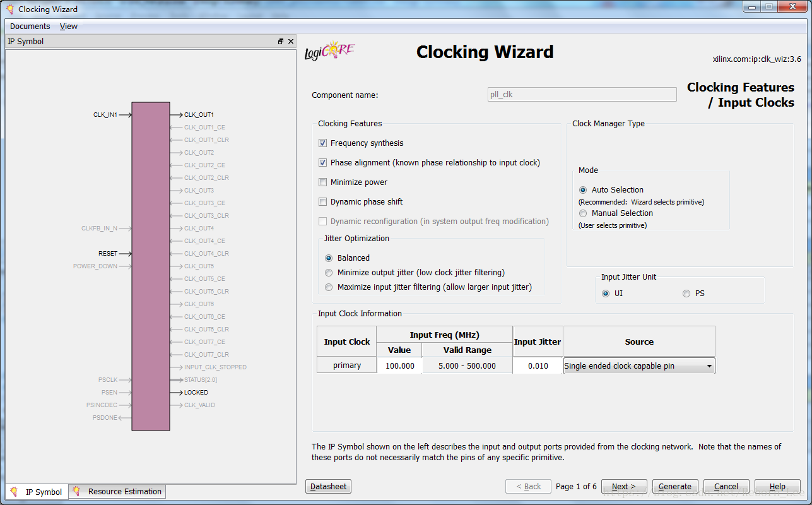The height and width of the screenshot is (505, 812).
Task: Select Minimize output jitter option
Action: 329,273
